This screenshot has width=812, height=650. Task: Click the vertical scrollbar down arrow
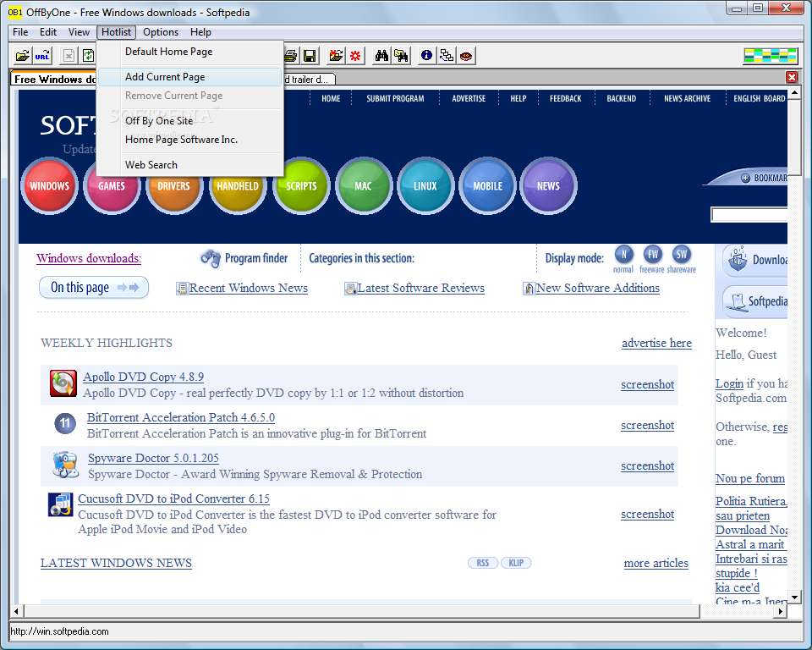point(794,598)
